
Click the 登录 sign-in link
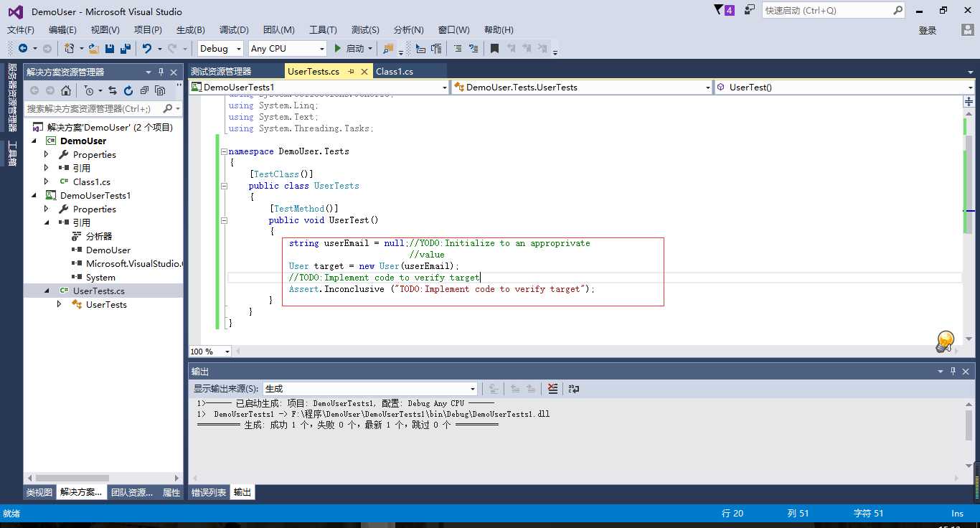point(928,30)
